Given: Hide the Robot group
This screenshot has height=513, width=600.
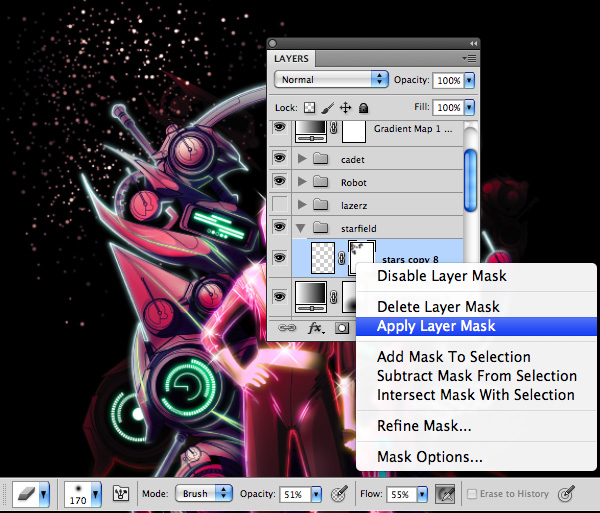Looking at the screenshot, I should pyautogui.click(x=280, y=181).
